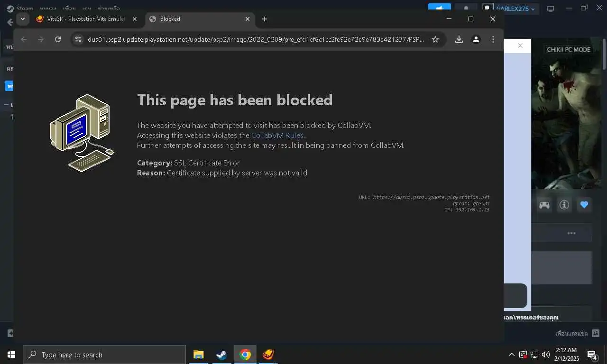Click the group: group1 text
Screen dimensions: 607x364
[x=471, y=203]
